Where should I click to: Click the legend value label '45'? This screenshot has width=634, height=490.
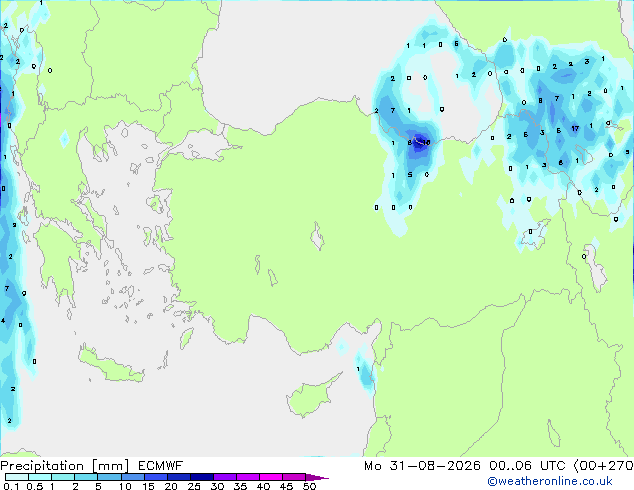point(286,486)
